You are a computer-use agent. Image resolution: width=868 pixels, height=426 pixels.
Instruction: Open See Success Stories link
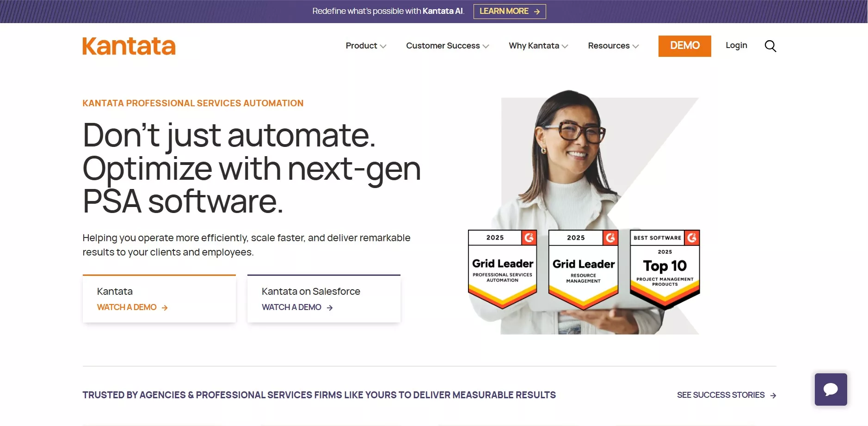pos(720,395)
